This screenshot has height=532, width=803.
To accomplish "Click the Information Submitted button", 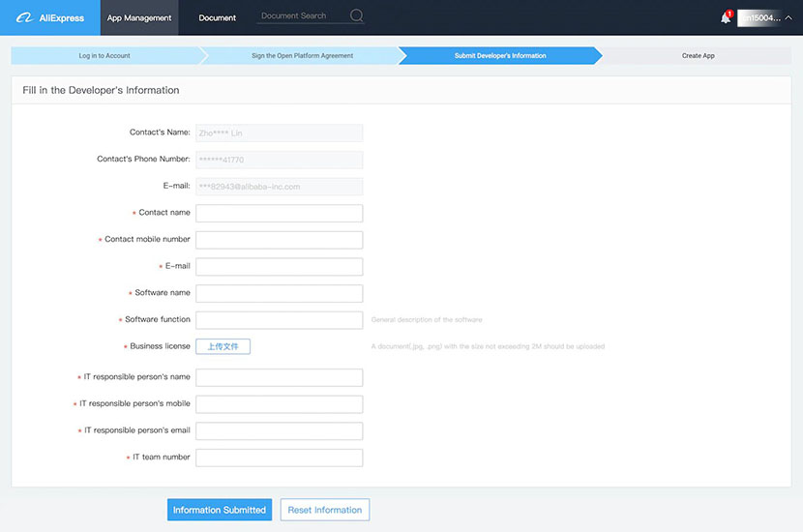I will 220,510.
